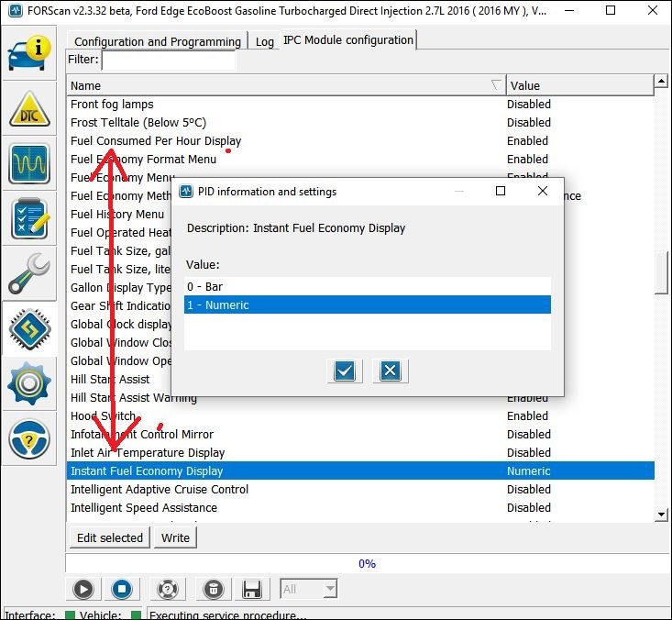
Task: Click the Name column sort arrow
Action: click(496, 85)
